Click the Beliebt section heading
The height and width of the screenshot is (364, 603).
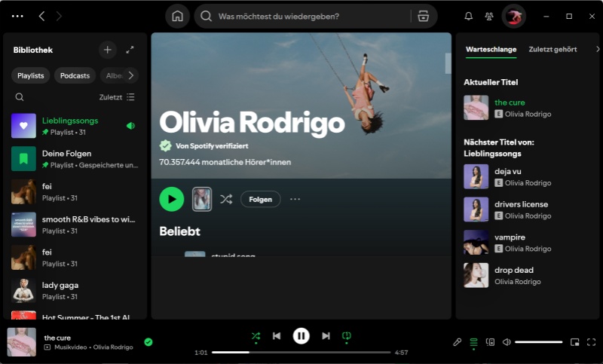point(179,231)
